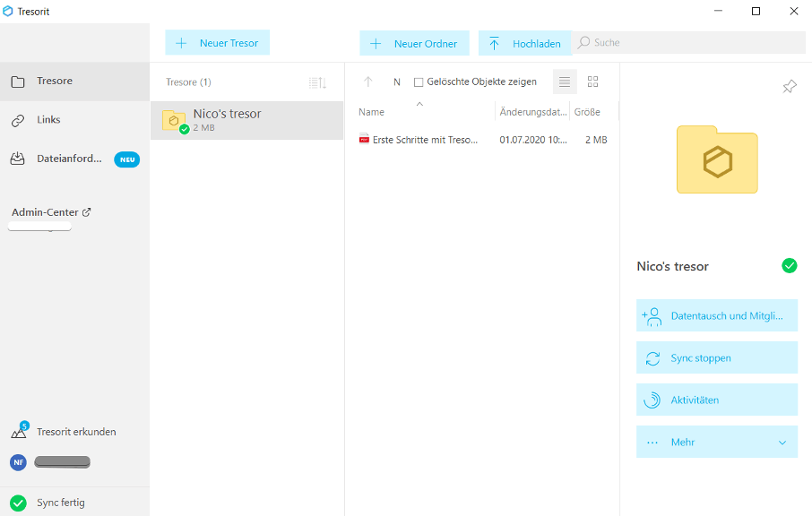This screenshot has width=812, height=516.
Task: Click the sort Tresore list icon
Action: click(317, 82)
